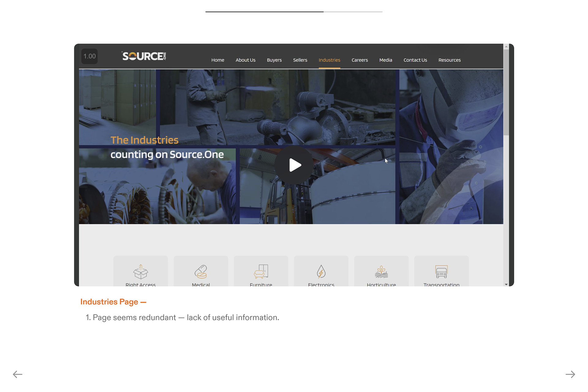This screenshot has width=588, height=392.
Task: Navigate to Buyers menu item
Action: pos(274,60)
